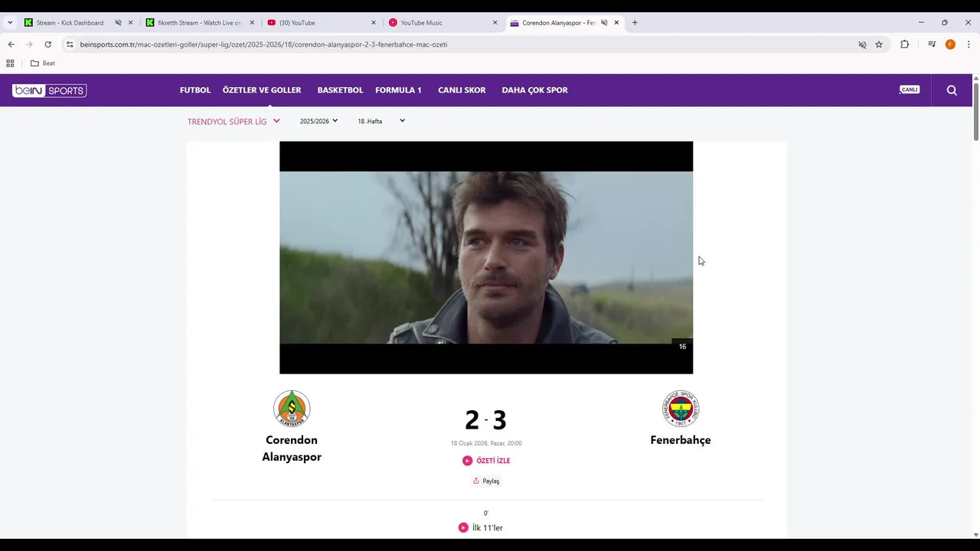
Task: Click the Corendon Alanyaspor team name
Action: click(x=292, y=448)
